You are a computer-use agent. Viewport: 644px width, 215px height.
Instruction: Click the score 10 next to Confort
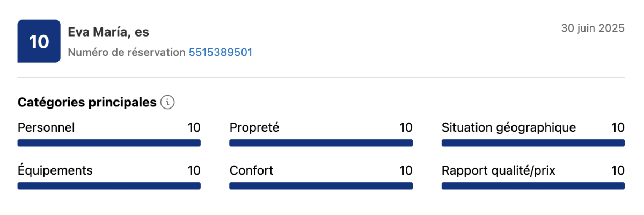(x=406, y=170)
